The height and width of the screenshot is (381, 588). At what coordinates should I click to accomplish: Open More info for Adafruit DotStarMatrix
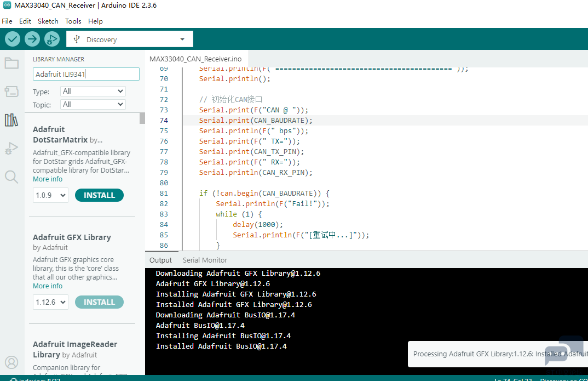(48, 179)
